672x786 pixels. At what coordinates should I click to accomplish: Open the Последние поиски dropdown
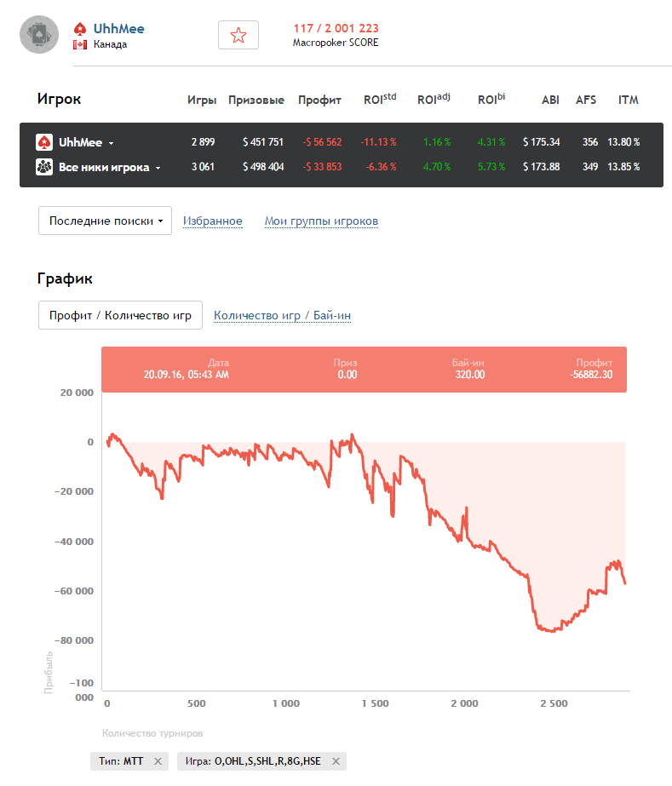click(106, 221)
